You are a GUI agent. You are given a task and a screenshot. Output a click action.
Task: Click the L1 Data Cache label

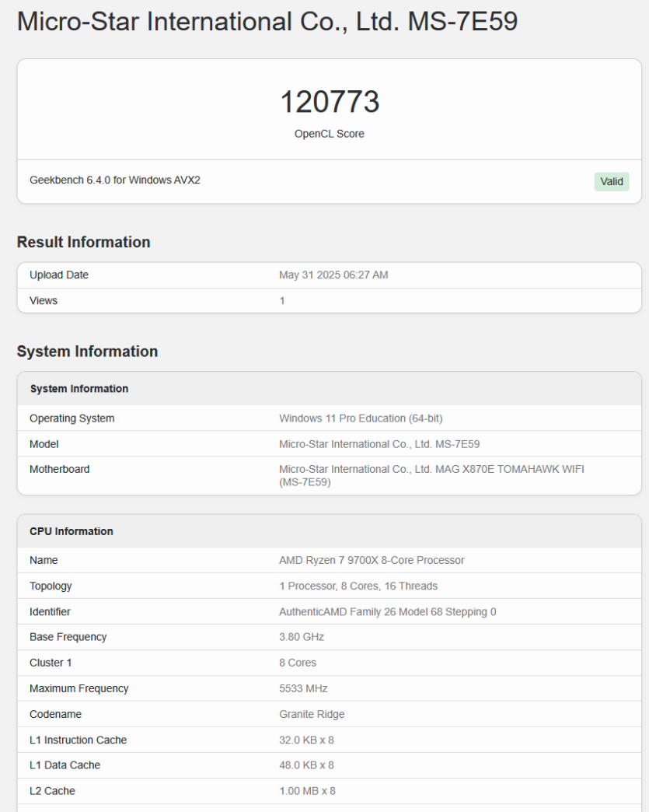tap(65, 765)
